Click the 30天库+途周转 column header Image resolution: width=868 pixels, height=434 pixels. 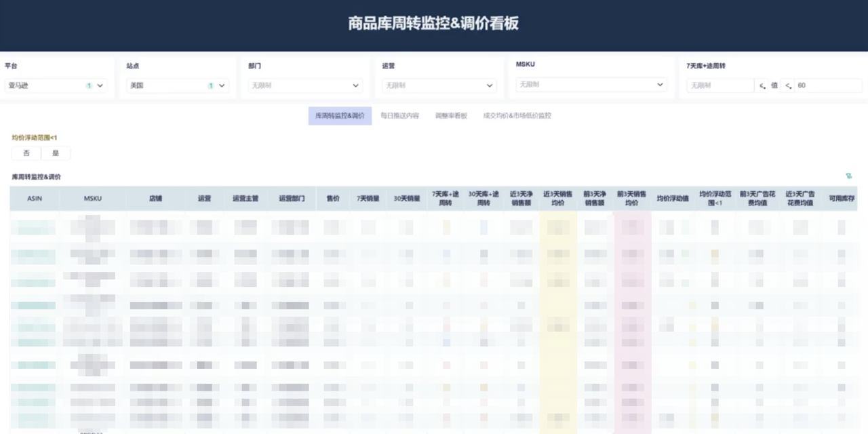pos(484,199)
